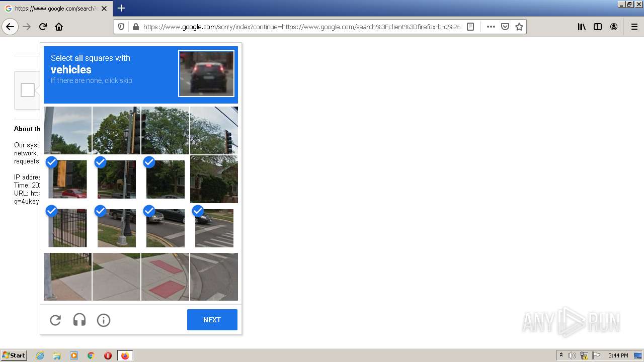Close the Google search tab
Screen dimensions: 644x362
[104, 9]
